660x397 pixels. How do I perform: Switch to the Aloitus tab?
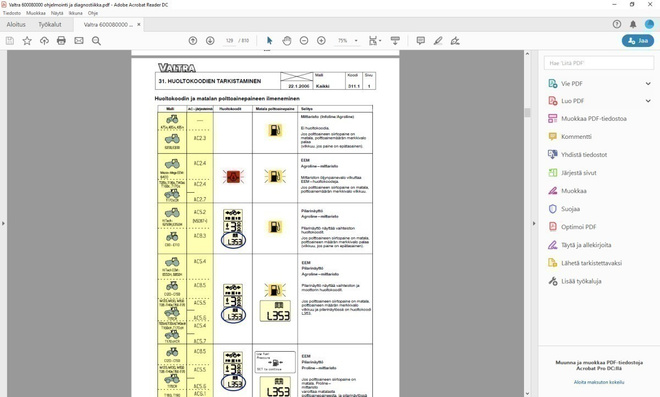tap(16, 24)
